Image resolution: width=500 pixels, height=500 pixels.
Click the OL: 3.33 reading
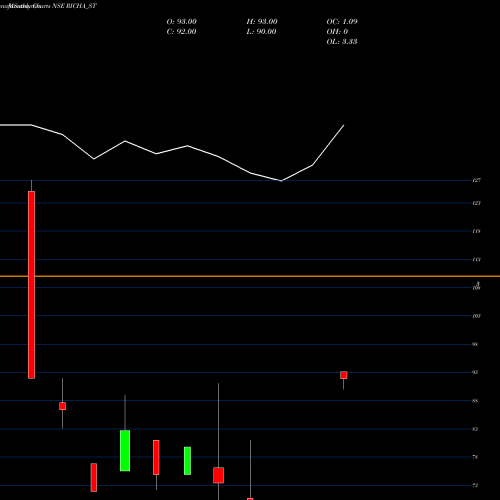pos(342,42)
